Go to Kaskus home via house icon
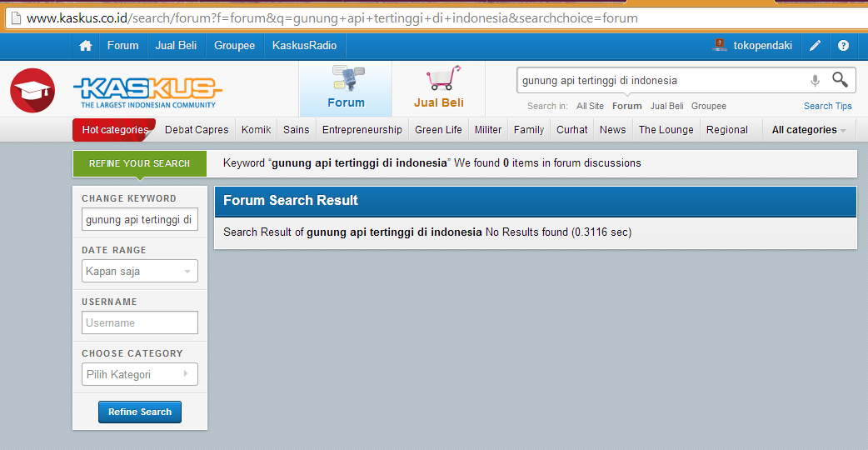 click(x=85, y=46)
